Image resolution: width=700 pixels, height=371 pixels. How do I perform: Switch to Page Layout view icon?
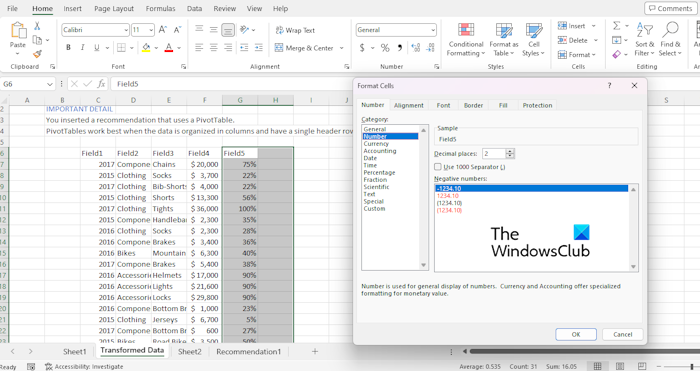[x=620, y=367]
